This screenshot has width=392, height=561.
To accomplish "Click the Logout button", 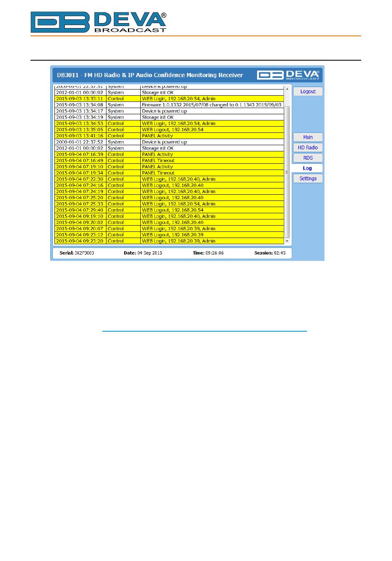I will click(308, 92).
